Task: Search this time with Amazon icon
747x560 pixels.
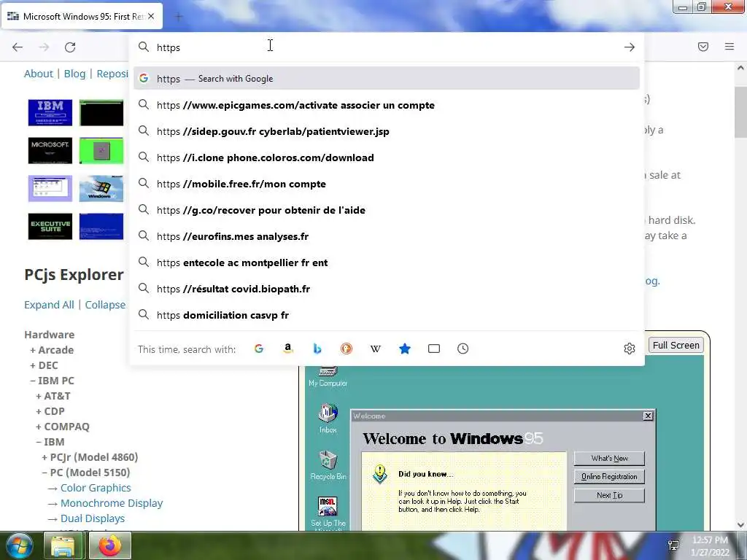Action: pyautogui.click(x=287, y=349)
